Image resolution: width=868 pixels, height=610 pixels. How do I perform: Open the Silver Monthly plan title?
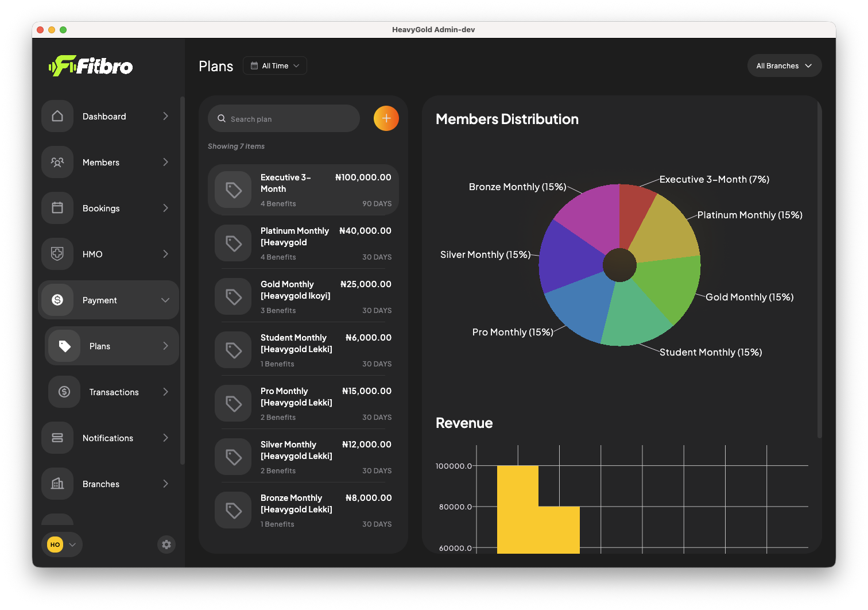pos(296,450)
